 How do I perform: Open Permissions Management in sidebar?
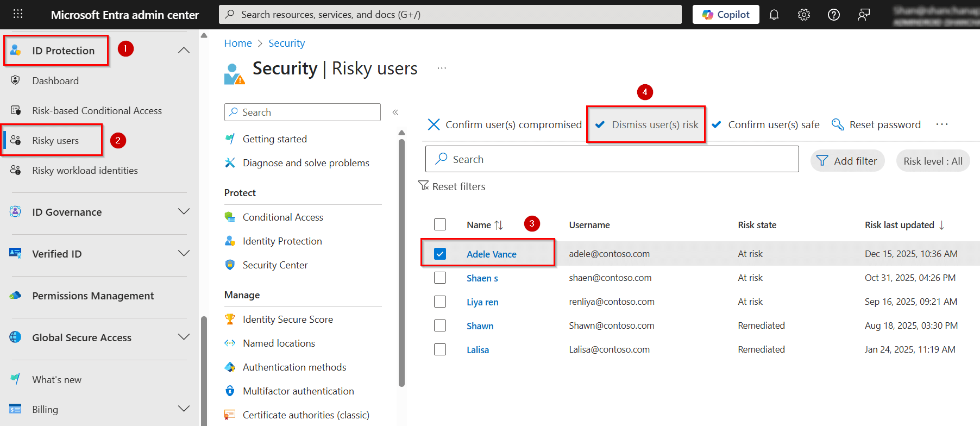[x=93, y=296]
